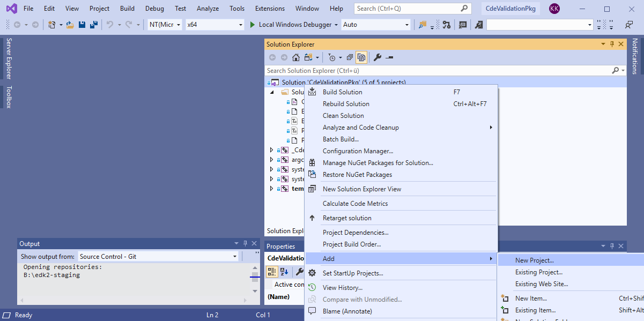Viewport: 644px width, 321px height.
Task: Open the Solution Explorer window options dropdown
Action: (604, 44)
